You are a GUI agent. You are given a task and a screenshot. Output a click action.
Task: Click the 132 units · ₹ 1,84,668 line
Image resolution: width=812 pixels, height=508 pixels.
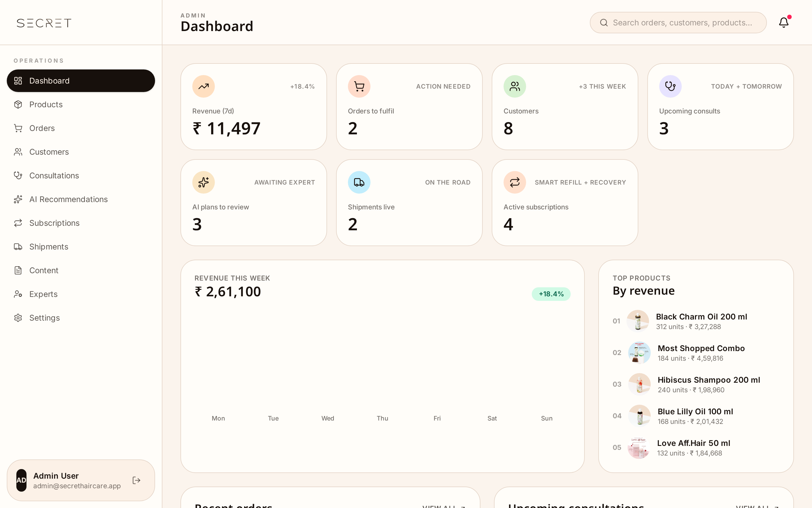point(689,453)
